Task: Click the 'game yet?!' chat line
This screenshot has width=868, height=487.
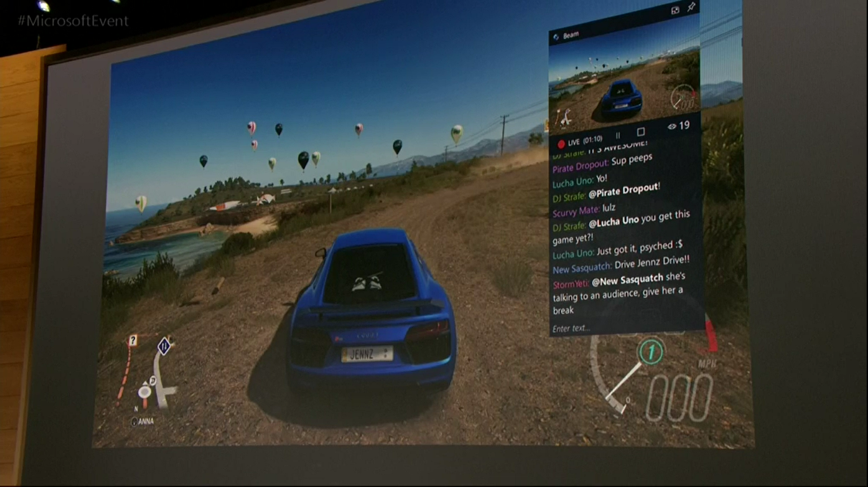Action: tap(573, 240)
